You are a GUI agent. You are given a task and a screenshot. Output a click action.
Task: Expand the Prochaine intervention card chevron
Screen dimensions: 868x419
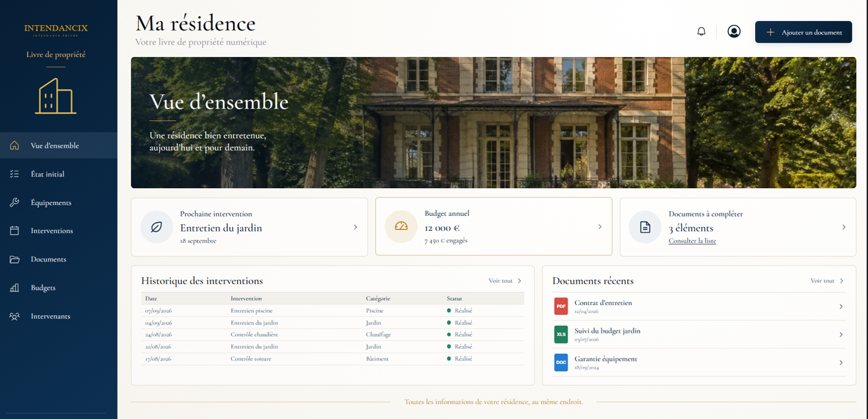pos(355,227)
